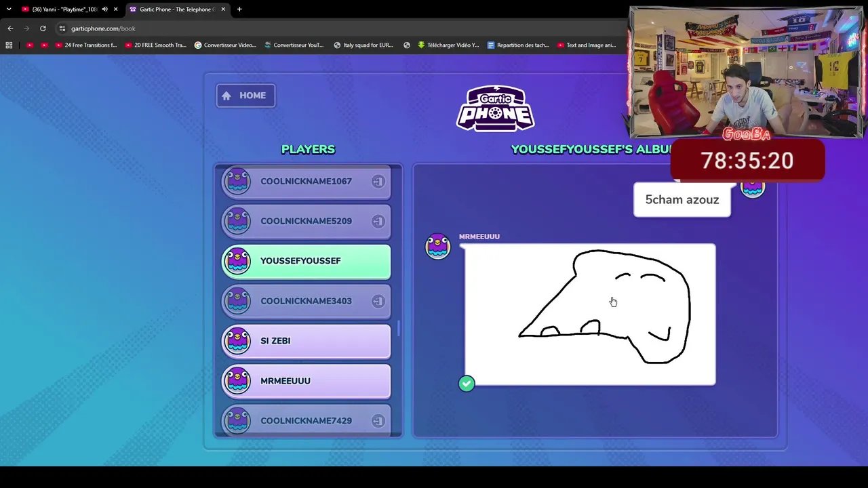This screenshot has width=868, height=488.
Task: Go back to the previous page
Action: pos(10,28)
